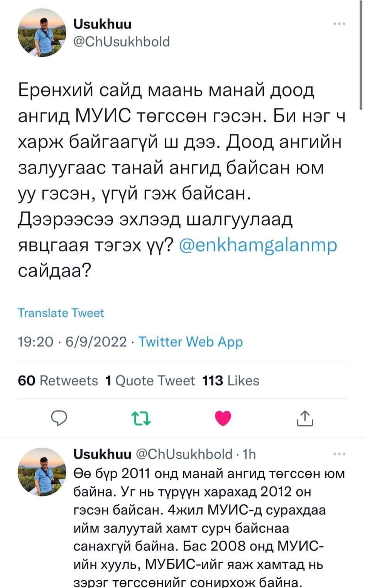
Task: Open the three-dot menu on the main tweet
Action: [339, 24]
